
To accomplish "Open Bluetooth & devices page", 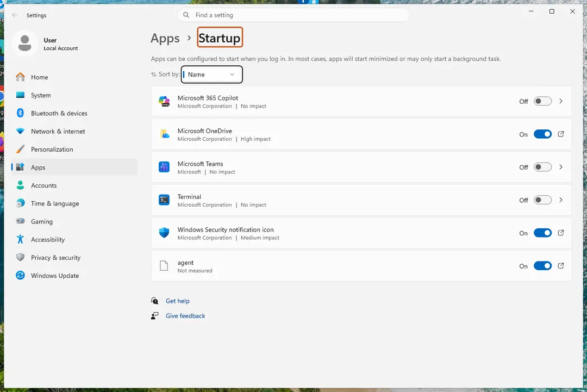I will pos(74,113).
